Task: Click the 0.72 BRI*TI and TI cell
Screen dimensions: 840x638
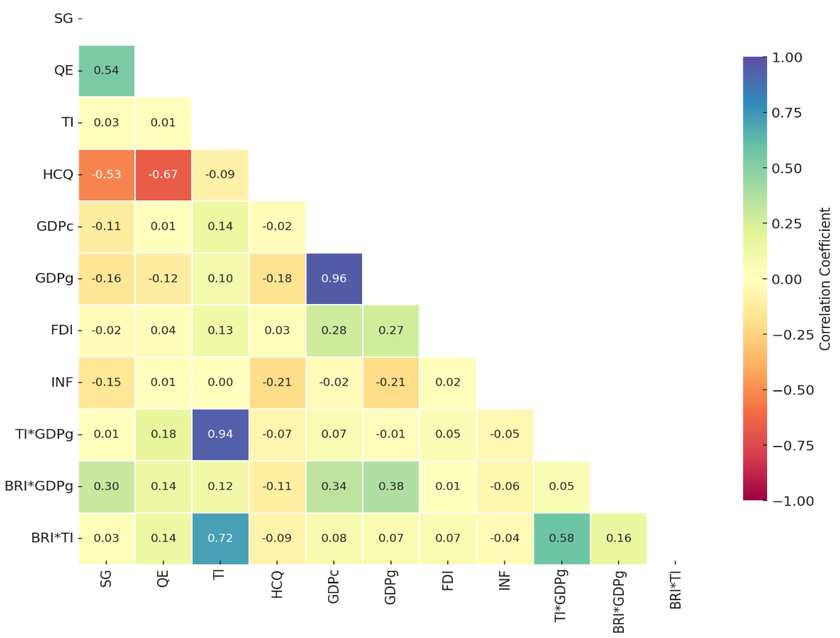Action: click(220, 538)
